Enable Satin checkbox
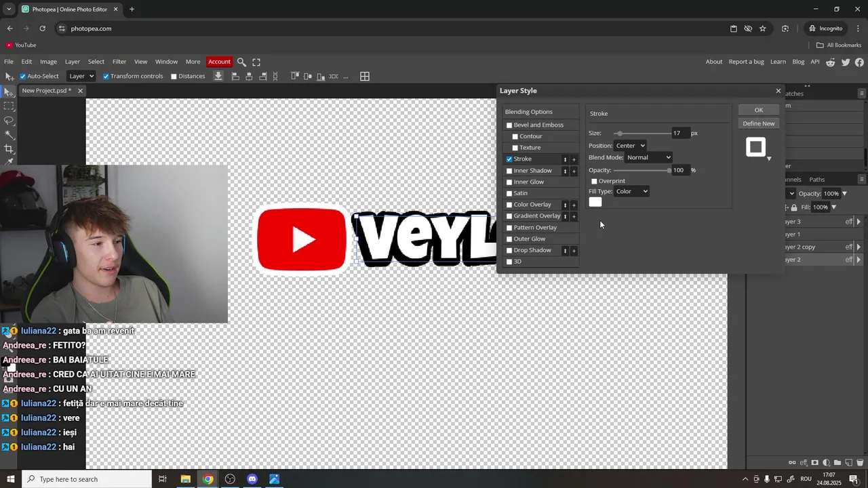Viewport: 868px width, 488px height. [x=509, y=194]
